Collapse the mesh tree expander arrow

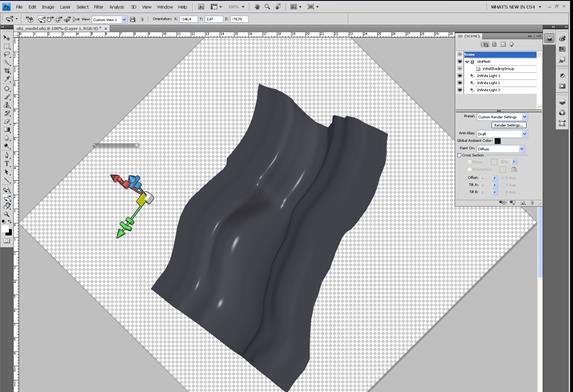pyautogui.click(x=467, y=62)
